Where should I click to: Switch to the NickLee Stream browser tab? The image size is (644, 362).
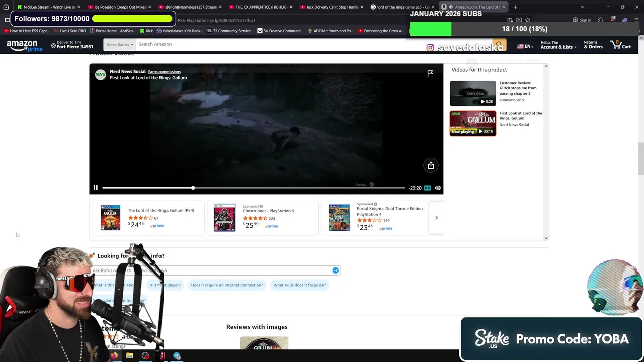[49, 7]
